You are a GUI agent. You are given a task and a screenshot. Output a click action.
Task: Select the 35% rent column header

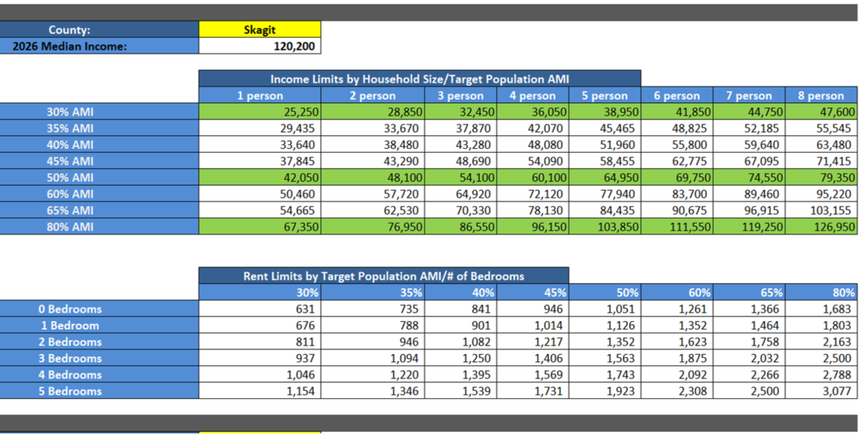coord(373,292)
